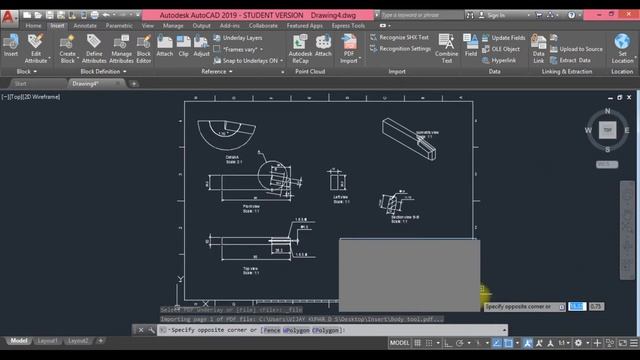
Task: Open Recognition Settings
Action: point(400,49)
